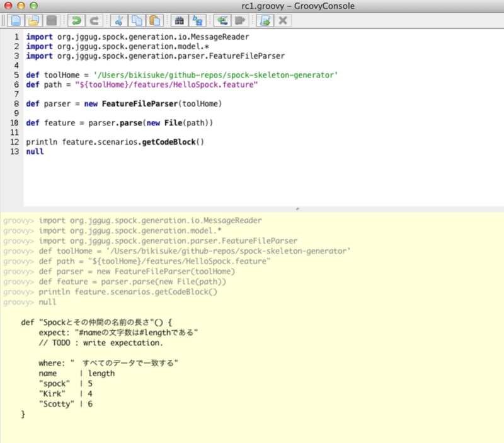Click the HelloSpock.feature string on line 6
The image size is (504, 443).
(166, 84)
